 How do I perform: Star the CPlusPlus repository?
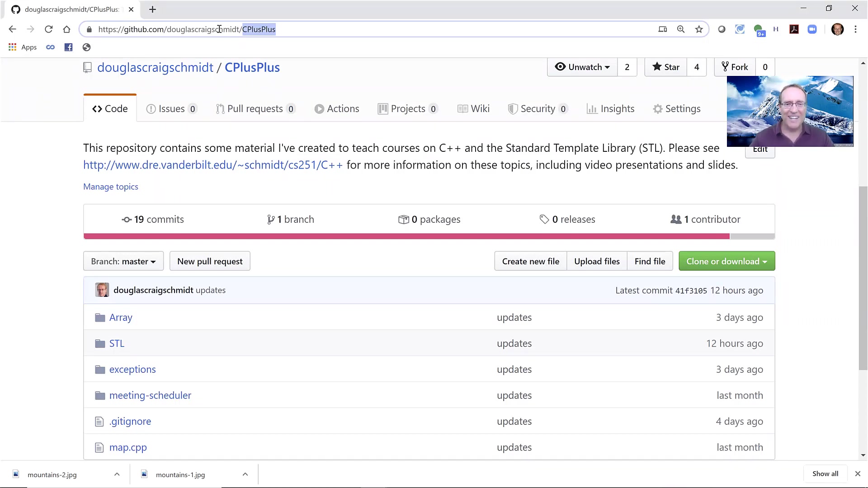[x=665, y=67]
